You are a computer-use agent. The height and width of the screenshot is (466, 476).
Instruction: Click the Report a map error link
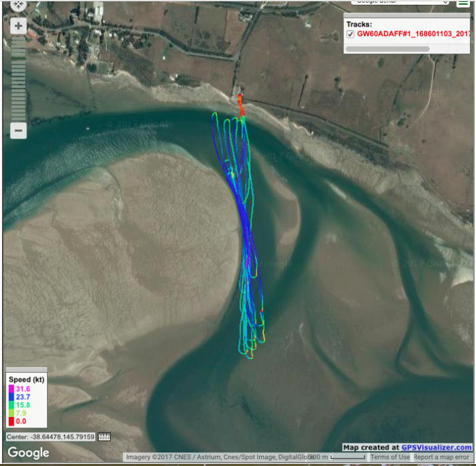coord(441,457)
